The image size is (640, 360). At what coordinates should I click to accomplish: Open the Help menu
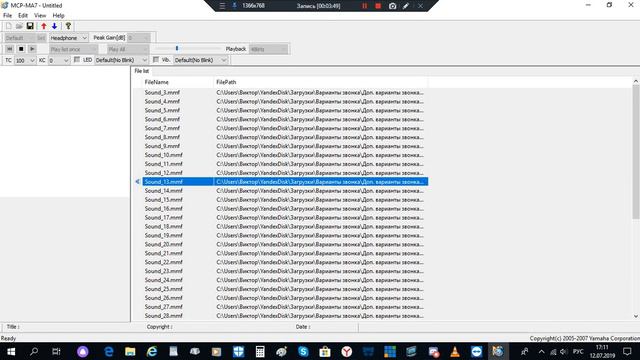(x=58, y=16)
